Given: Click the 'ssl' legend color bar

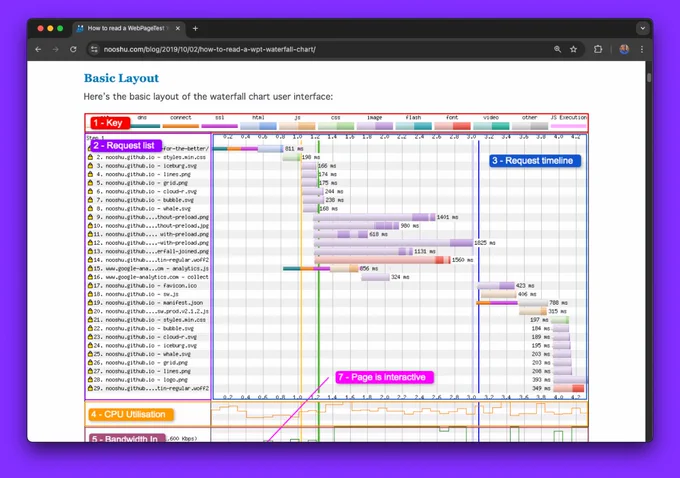Looking at the screenshot, I should coord(219,126).
